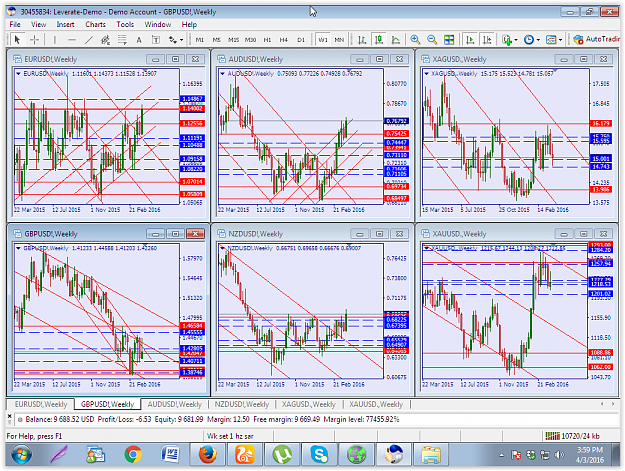Switch to the EURUSD!,Weekly tab
Viewport: 625px width, 471px height.
coord(41,404)
